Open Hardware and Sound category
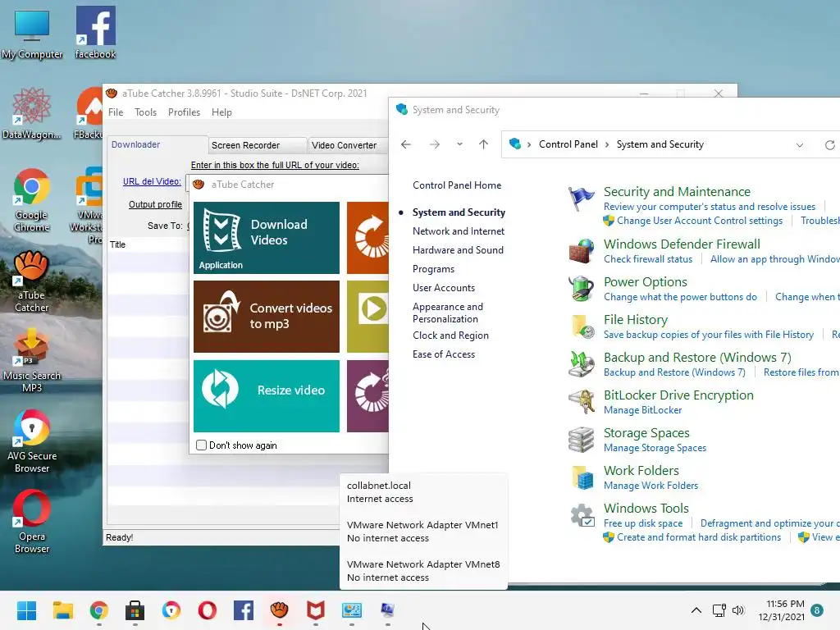 click(x=458, y=249)
